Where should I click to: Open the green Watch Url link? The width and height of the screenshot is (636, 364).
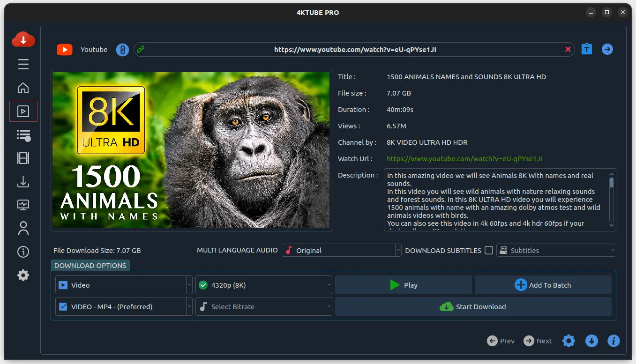(x=464, y=159)
